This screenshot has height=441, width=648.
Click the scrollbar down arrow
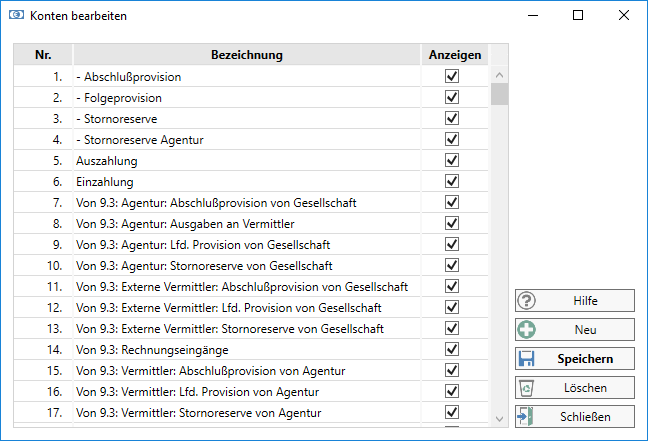point(500,418)
